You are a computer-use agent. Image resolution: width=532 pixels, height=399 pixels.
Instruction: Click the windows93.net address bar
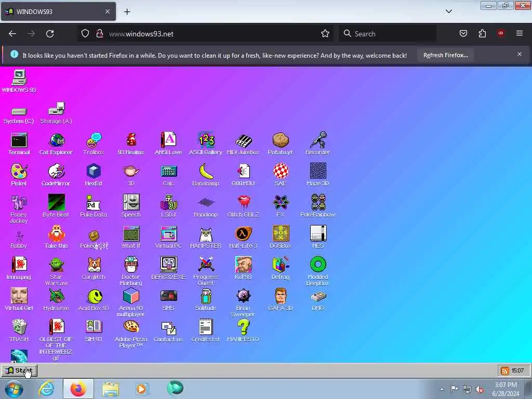tap(206, 34)
